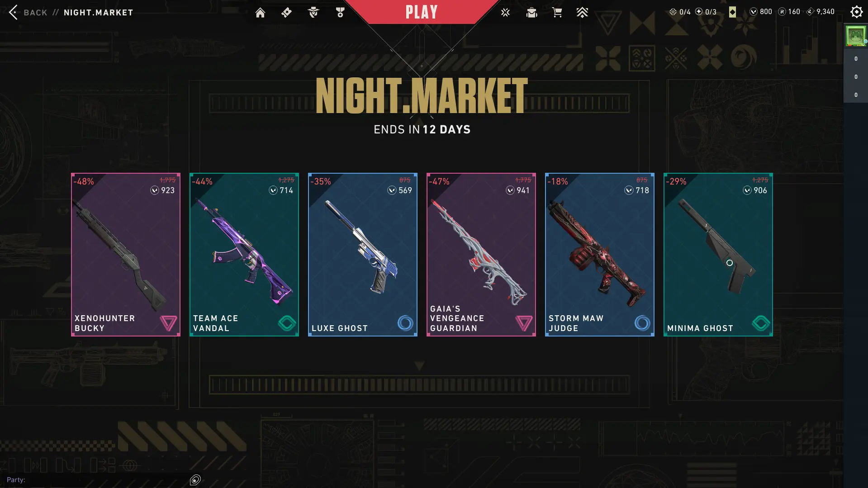This screenshot has width=868, height=488.
Task: Click the Valorant Points 800 balance
Action: (761, 12)
